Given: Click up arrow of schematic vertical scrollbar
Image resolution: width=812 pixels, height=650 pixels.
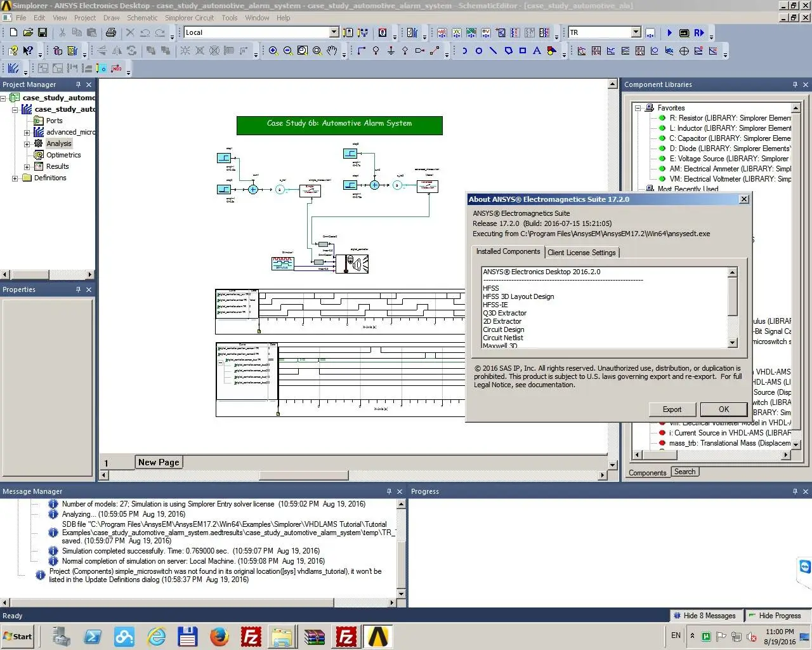Looking at the screenshot, I should pos(612,84).
